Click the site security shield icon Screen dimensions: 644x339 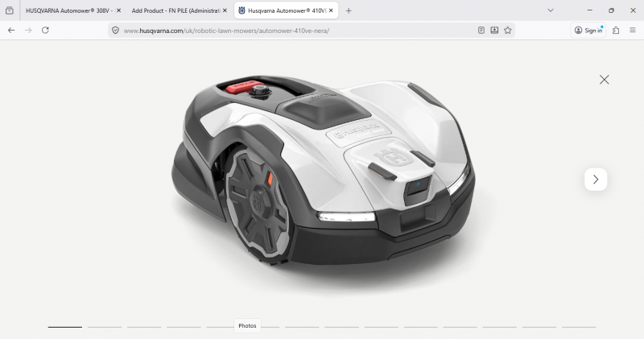116,30
